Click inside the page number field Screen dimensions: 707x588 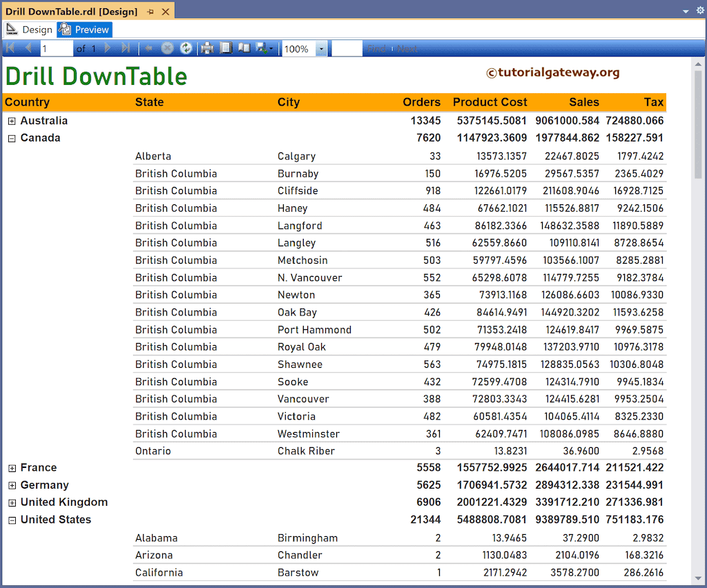pyautogui.click(x=57, y=48)
